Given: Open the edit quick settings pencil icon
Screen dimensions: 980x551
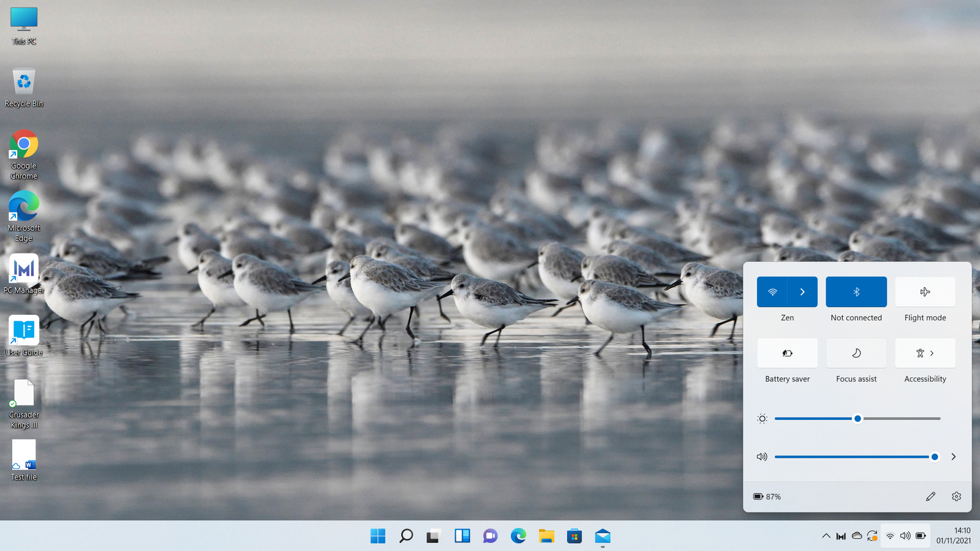Looking at the screenshot, I should pos(931,497).
